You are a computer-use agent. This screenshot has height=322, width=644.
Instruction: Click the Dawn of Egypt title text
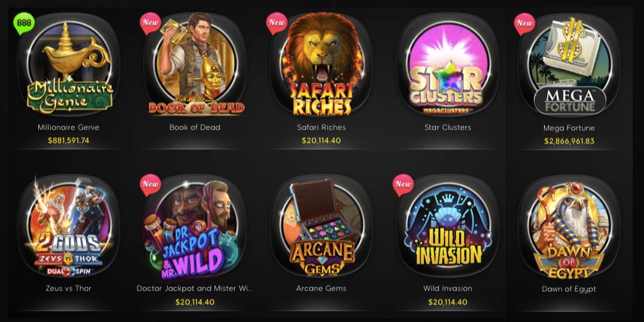coord(569,289)
